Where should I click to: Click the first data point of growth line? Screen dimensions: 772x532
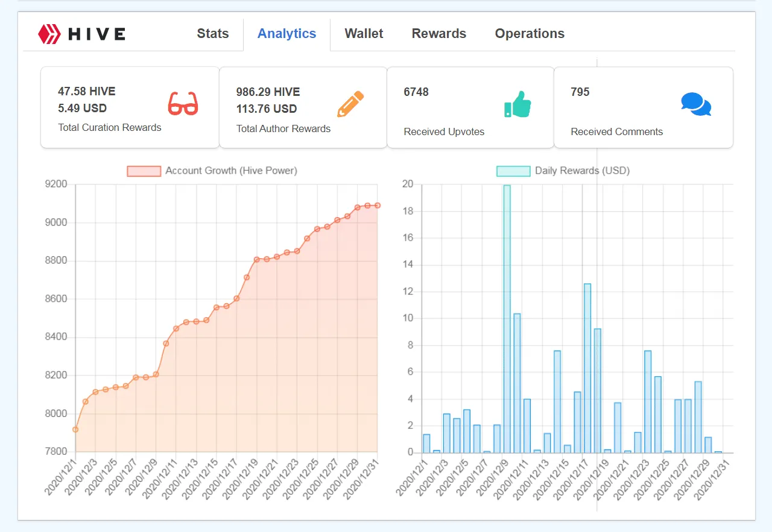pos(75,429)
